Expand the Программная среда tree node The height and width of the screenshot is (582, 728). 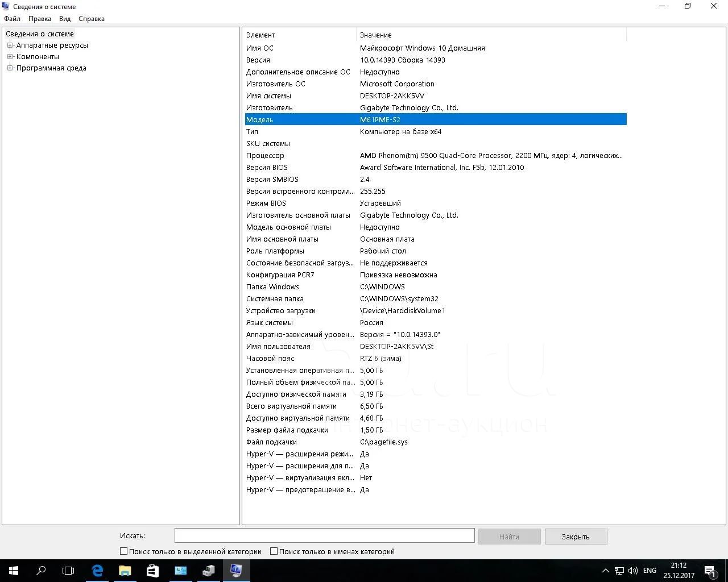point(10,68)
